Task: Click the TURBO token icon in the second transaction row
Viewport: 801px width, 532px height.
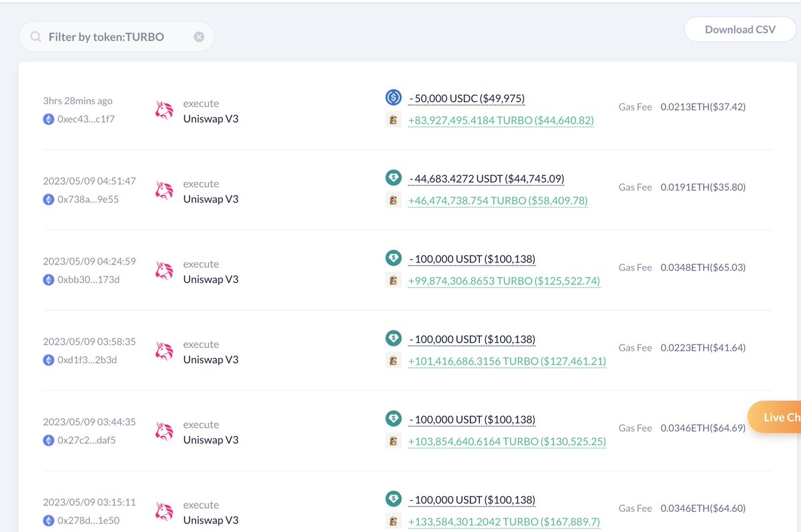Action: (x=393, y=199)
